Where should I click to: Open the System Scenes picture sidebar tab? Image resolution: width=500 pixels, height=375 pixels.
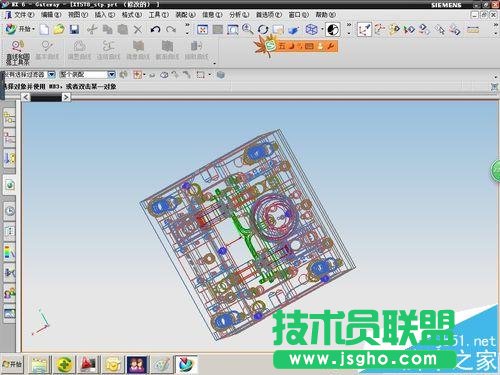(x=10, y=314)
